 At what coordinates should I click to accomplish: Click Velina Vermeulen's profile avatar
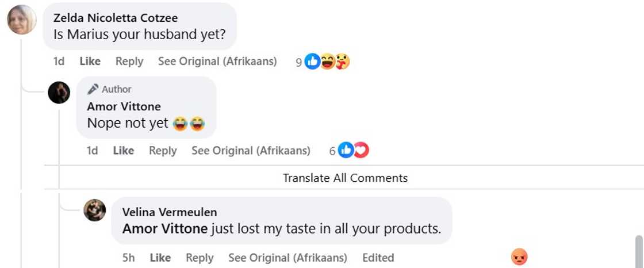95,210
